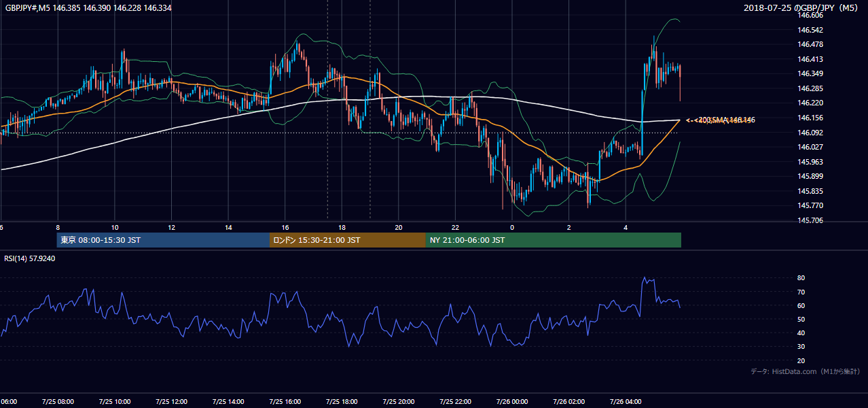Click the 146.413 price axis label
Image resolution: width=868 pixels, height=408 pixels.
pos(810,59)
